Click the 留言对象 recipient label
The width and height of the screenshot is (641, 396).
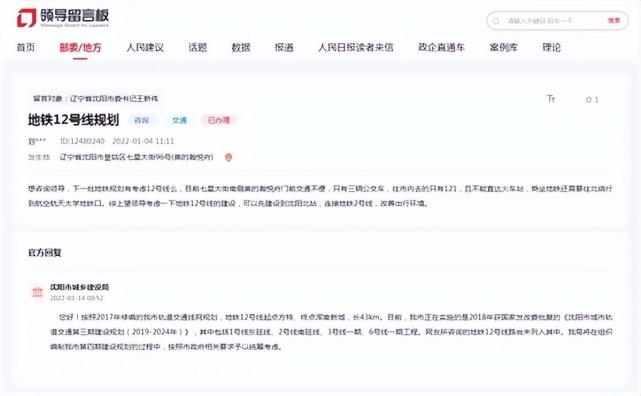(96, 98)
